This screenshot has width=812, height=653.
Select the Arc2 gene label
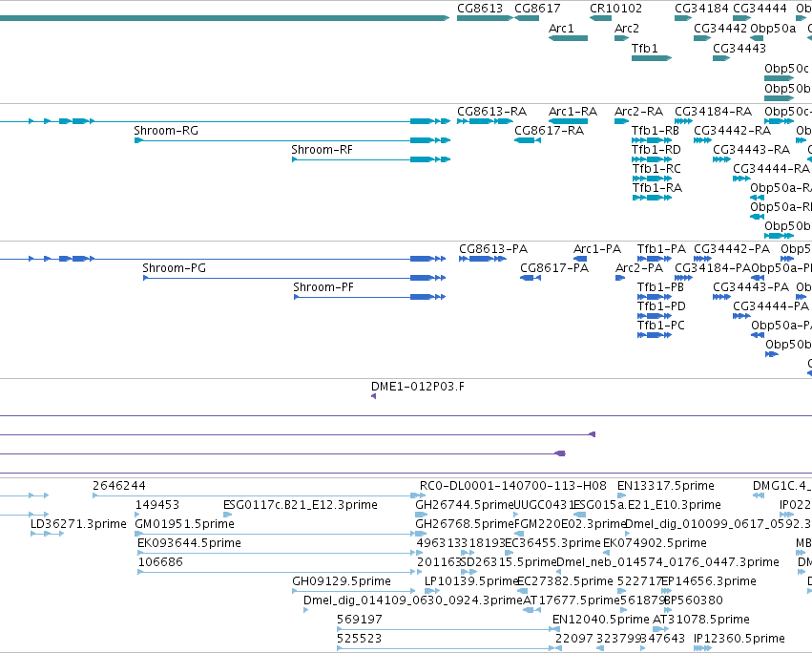[627, 29]
